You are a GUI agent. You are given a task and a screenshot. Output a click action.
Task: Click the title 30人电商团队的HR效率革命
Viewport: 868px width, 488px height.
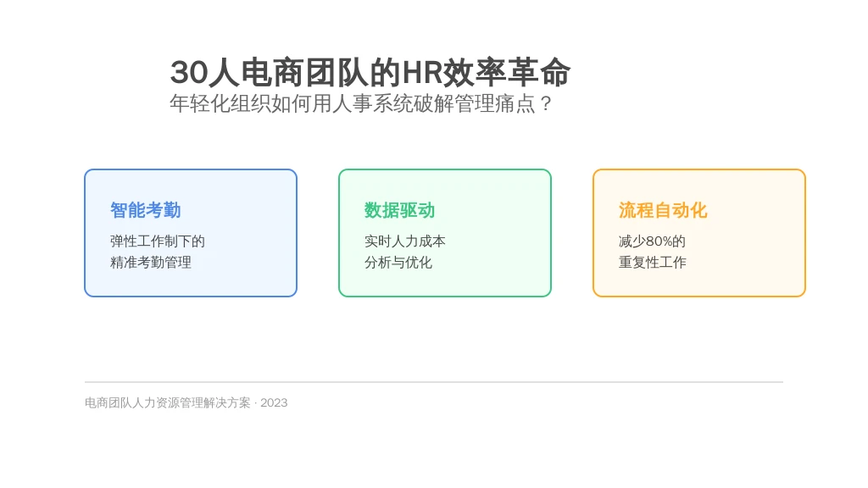[x=370, y=73]
